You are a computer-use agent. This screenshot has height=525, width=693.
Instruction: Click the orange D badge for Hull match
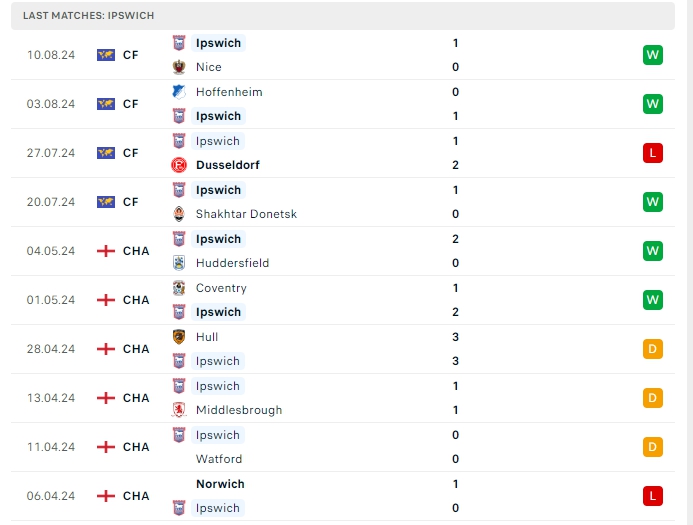[x=653, y=349]
